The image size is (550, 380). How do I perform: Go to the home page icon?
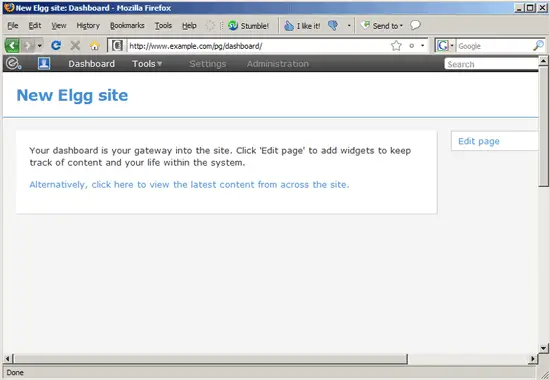point(94,46)
